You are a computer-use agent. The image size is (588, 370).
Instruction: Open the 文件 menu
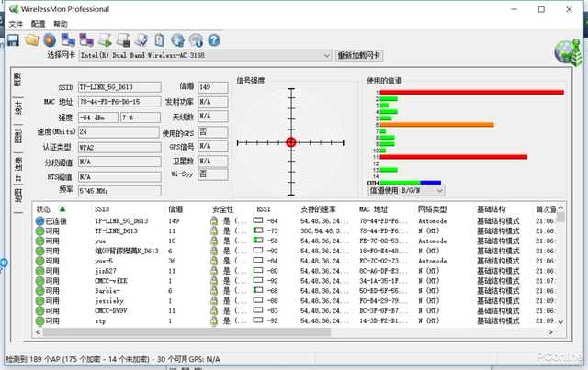click(16, 24)
